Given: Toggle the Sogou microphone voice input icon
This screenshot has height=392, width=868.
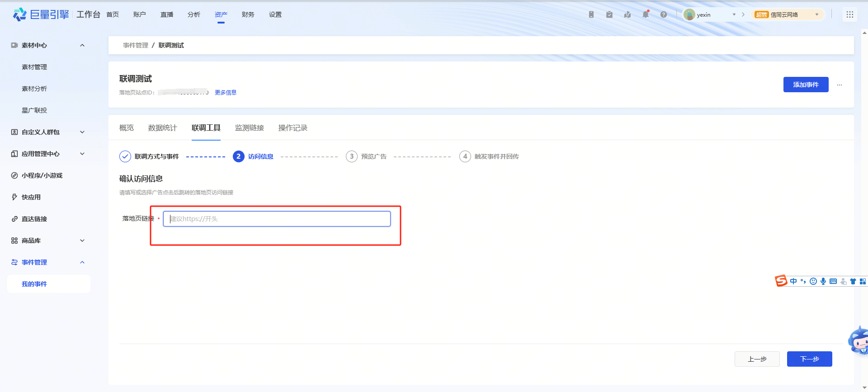Looking at the screenshot, I should [x=823, y=281].
